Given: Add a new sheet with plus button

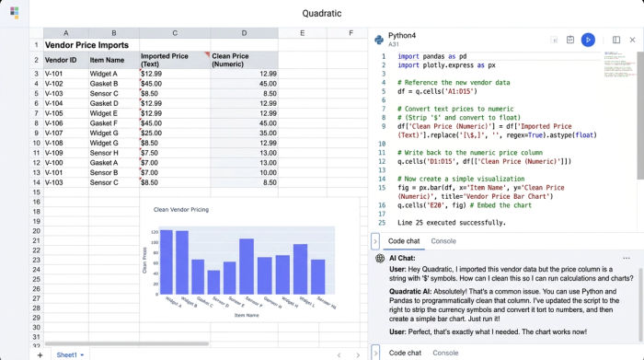Looking at the screenshot, I should click(x=40, y=355).
